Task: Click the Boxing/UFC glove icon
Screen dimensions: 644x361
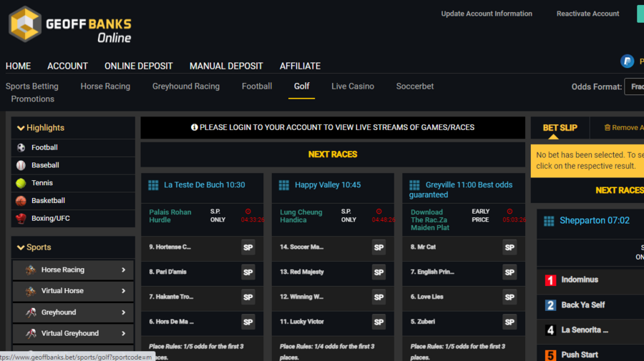Action: [21, 218]
